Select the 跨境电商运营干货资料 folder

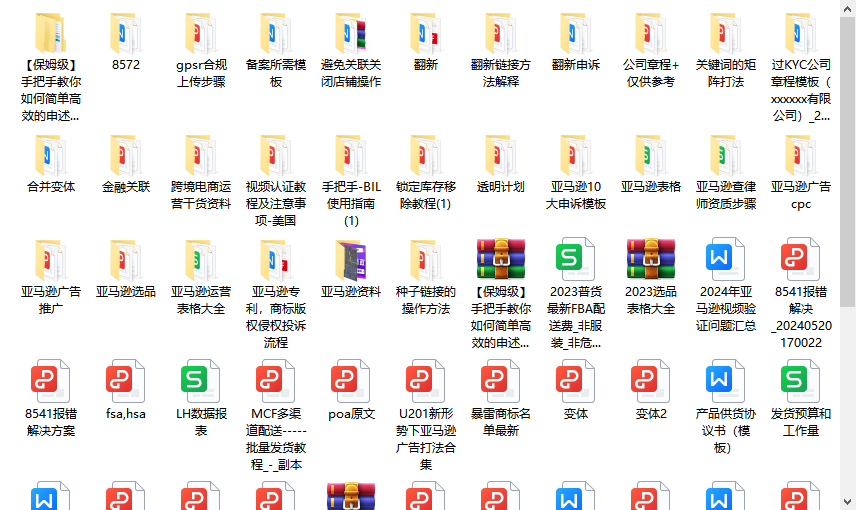coord(201,156)
